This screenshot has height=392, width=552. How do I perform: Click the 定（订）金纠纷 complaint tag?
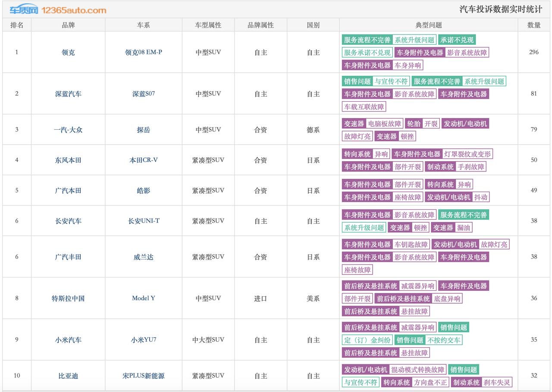(x=367, y=340)
